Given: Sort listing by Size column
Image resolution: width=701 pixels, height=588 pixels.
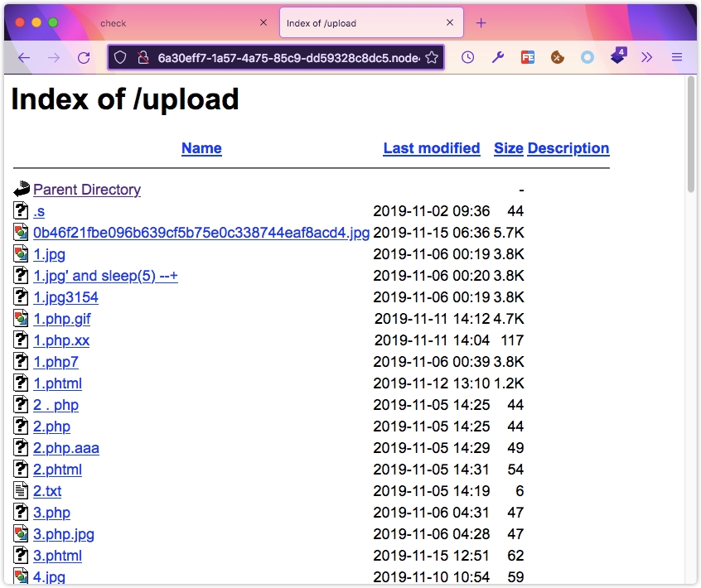Looking at the screenshot, I should tap(508, 148).
